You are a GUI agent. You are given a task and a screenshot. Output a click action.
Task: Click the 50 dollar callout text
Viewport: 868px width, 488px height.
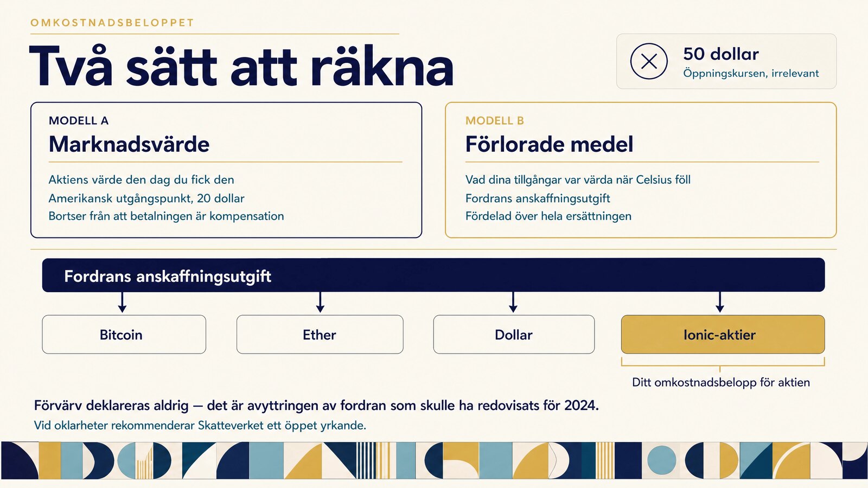click(x=721, y=54)
